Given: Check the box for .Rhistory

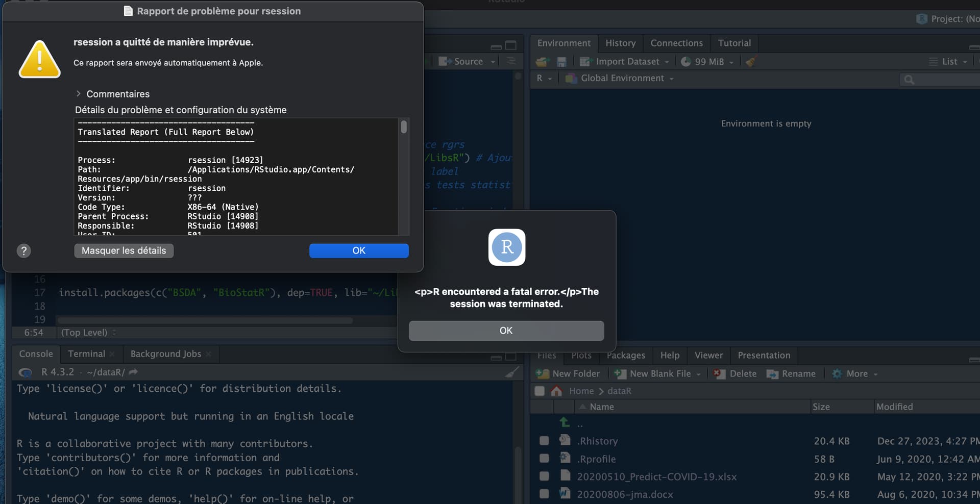Looking at the screenshot, I should (x=544, y=441).
